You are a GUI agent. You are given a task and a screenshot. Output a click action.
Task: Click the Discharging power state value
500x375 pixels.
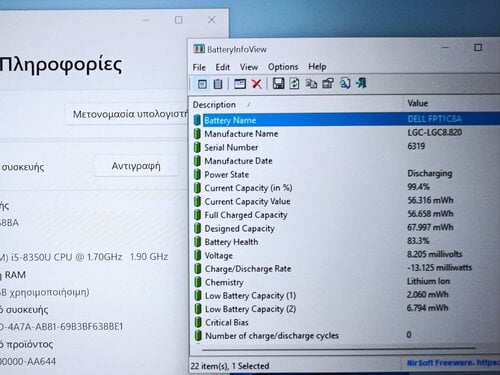point(430,173)
